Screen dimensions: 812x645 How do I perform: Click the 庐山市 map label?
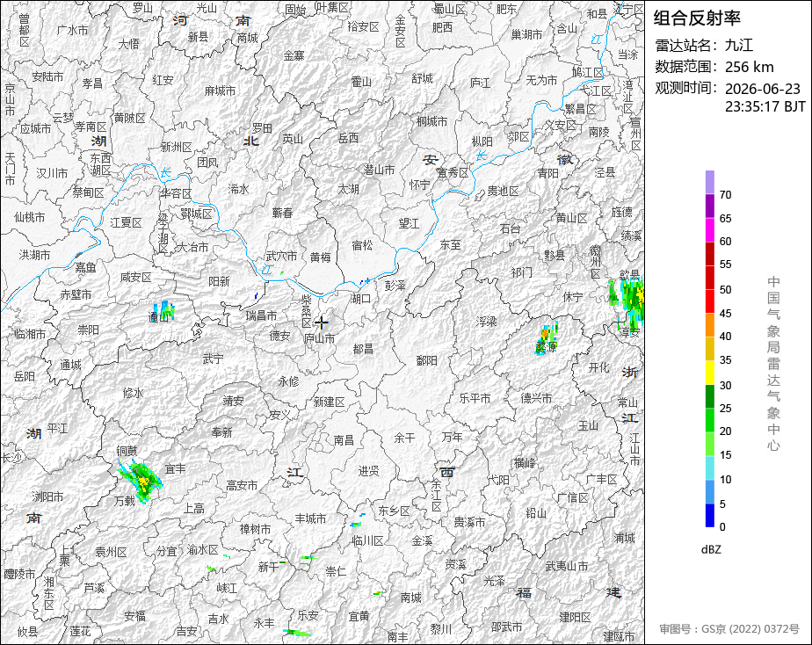319,338
